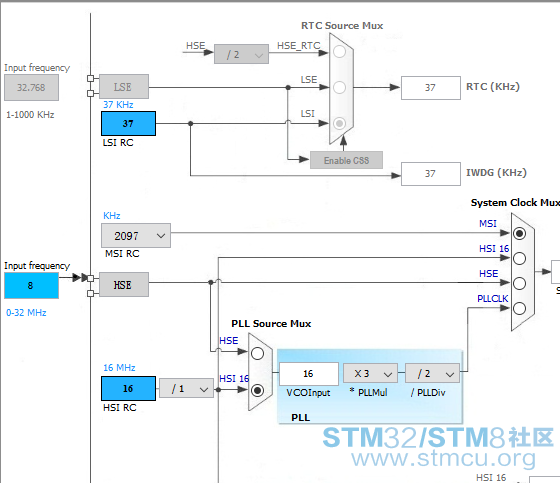Image resolution: width=560 pixels, height=483 pixels.
Task: Click the RTC Source Mux title
Action: 342,26
